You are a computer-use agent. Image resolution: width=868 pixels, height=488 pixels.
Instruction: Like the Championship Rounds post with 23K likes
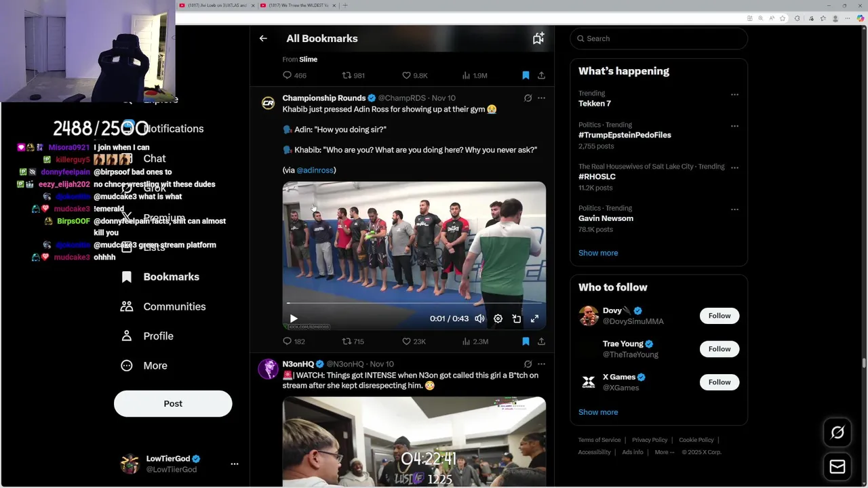tap(414, 342)
